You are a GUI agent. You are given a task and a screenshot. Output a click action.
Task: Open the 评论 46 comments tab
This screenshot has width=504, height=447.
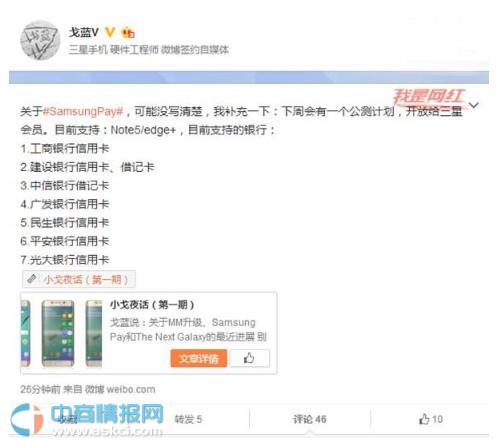click(x=310, y=419)
